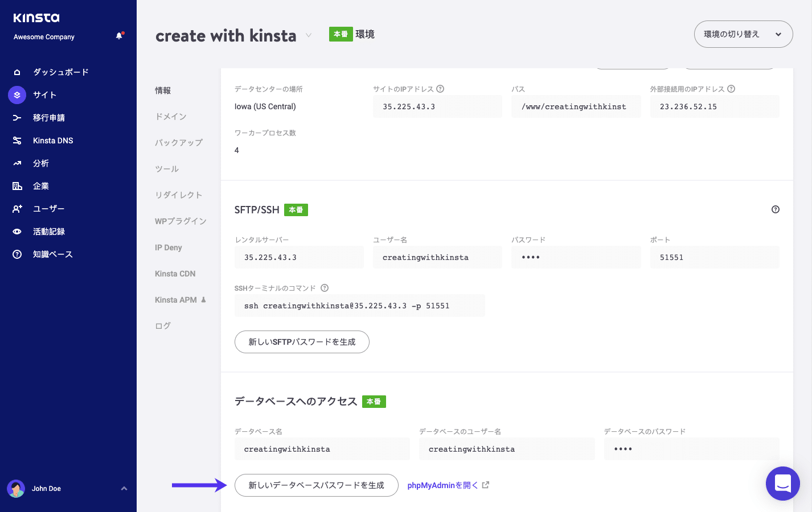Image resolution: width=812 pixels, height=512 pixels.
Task: Select the SSH terminal command field
Action: pyautogui.click(x=359, y=305)
